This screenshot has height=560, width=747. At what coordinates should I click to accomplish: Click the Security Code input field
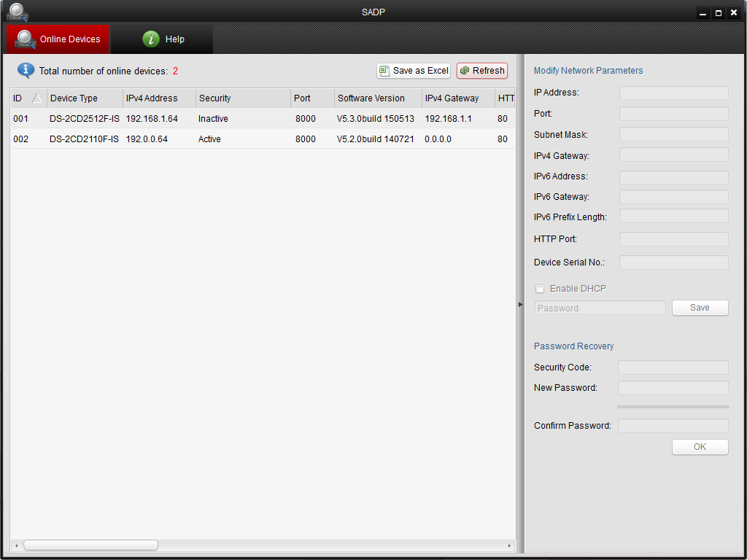pyautogui.click(x=673, y=367)
